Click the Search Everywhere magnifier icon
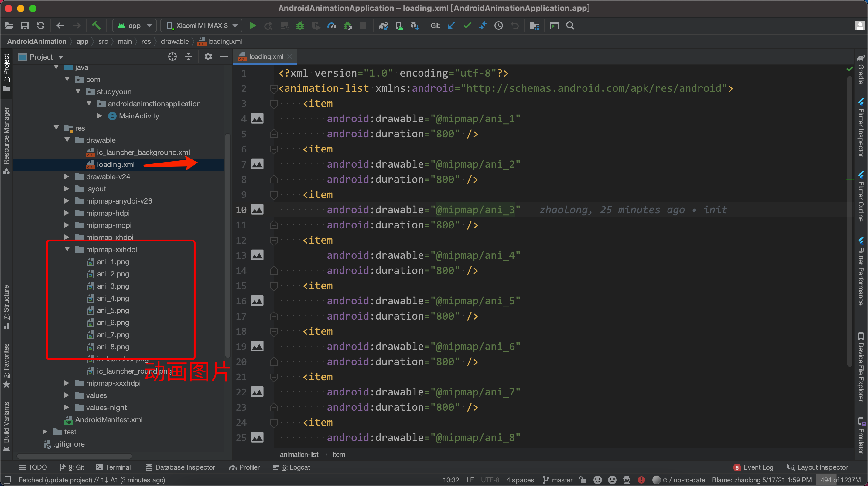The image size is (868, 486). [x=570, y=26]
